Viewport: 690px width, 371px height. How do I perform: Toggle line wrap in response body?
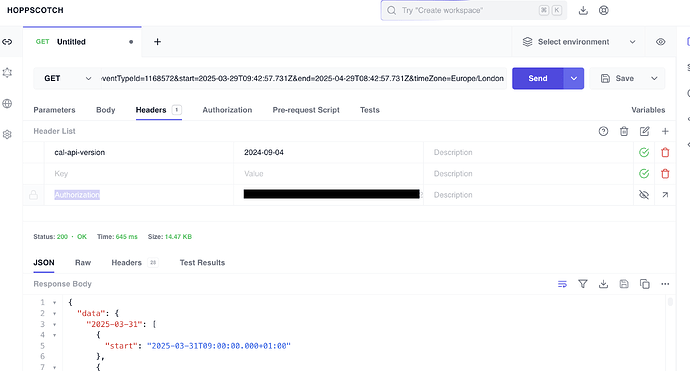pyautogui.click(x=562, y=284)
